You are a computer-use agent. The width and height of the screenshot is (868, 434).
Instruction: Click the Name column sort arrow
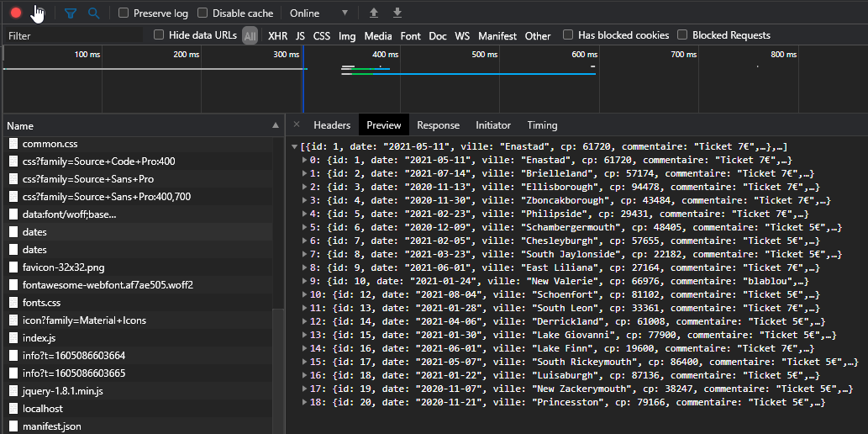click(x=276, y=125)
